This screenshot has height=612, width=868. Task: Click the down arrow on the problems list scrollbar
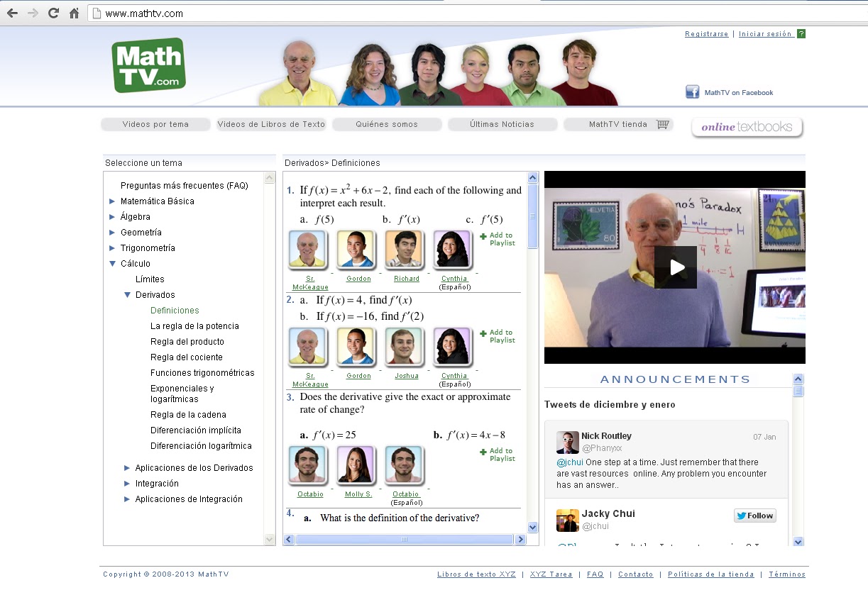532,527
